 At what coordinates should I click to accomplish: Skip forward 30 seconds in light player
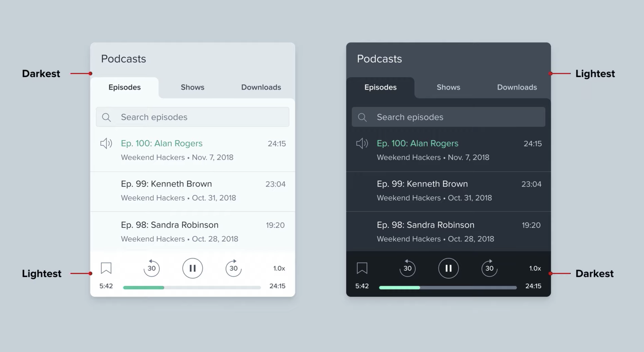point(233,268)
